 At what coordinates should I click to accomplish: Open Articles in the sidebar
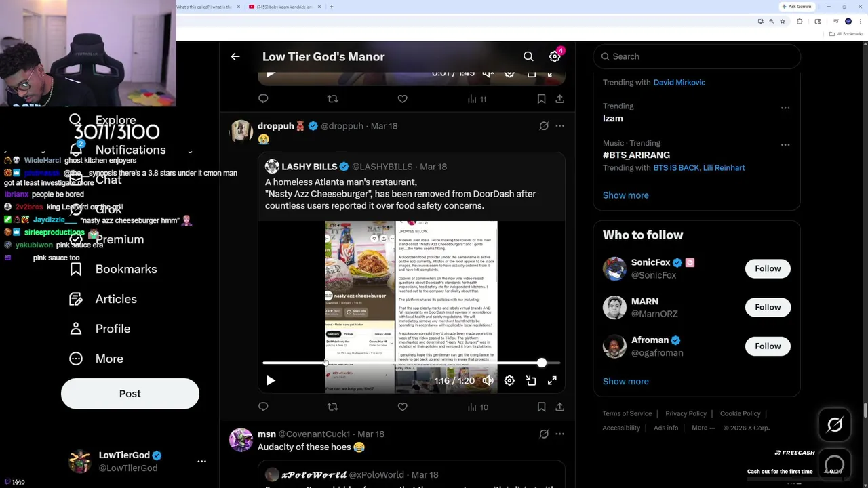[103, 300]
